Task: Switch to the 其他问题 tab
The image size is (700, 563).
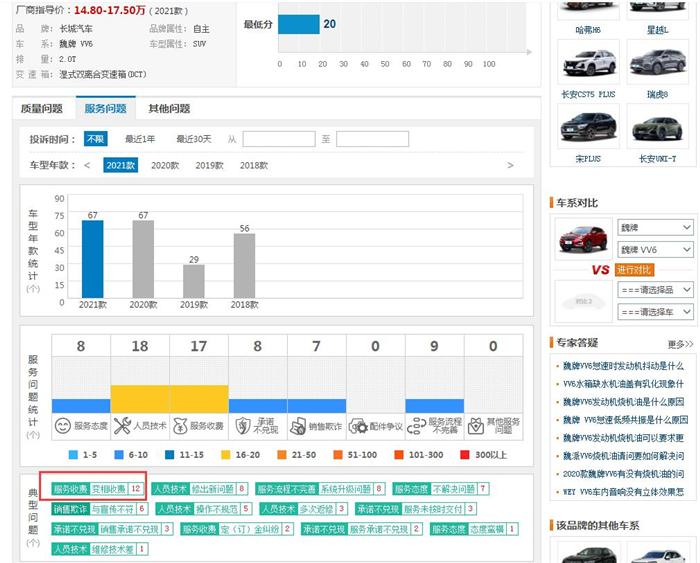Action: pos(169,108)
